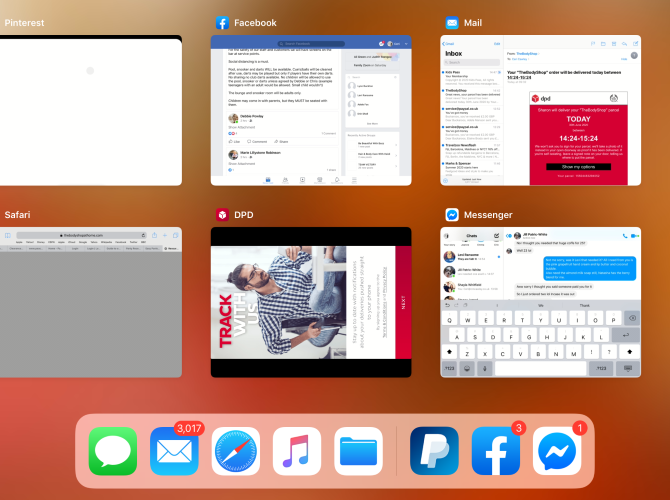
Task: Click new tab plus in Safari toolbar
Action: click(165, 235)
